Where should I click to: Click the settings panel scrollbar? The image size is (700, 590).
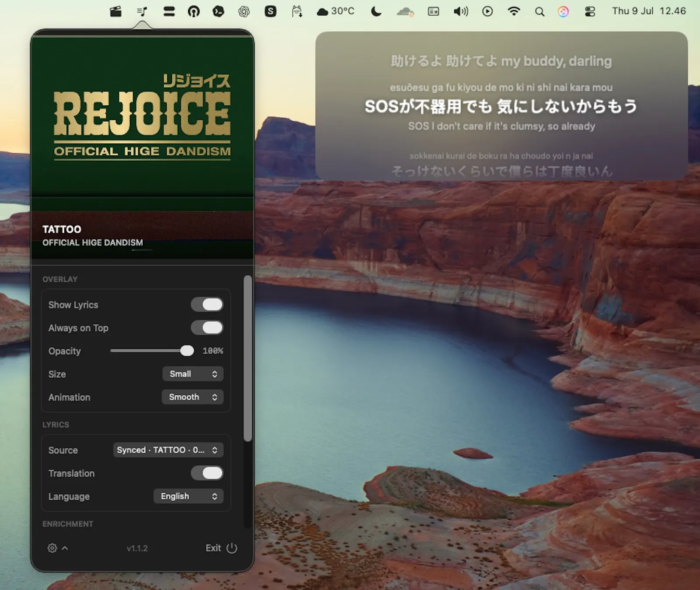(x=248, y=358)
